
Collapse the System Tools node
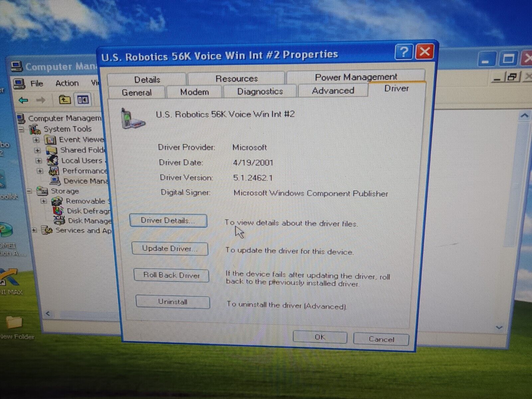(21, 129)
